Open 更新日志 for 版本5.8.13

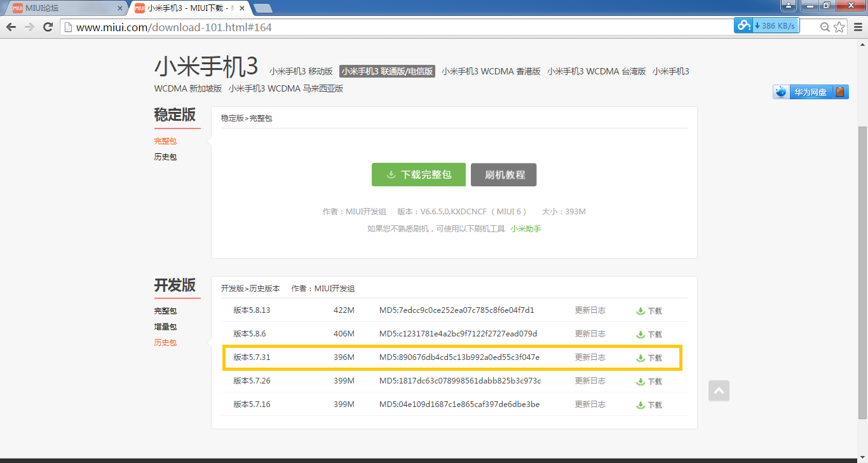point(590,310)
